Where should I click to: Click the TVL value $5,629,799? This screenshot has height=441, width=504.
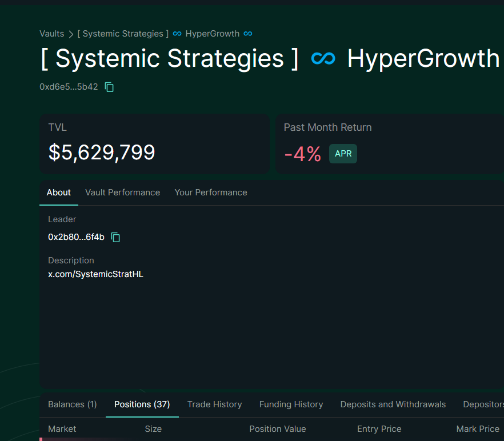point(102,153)
